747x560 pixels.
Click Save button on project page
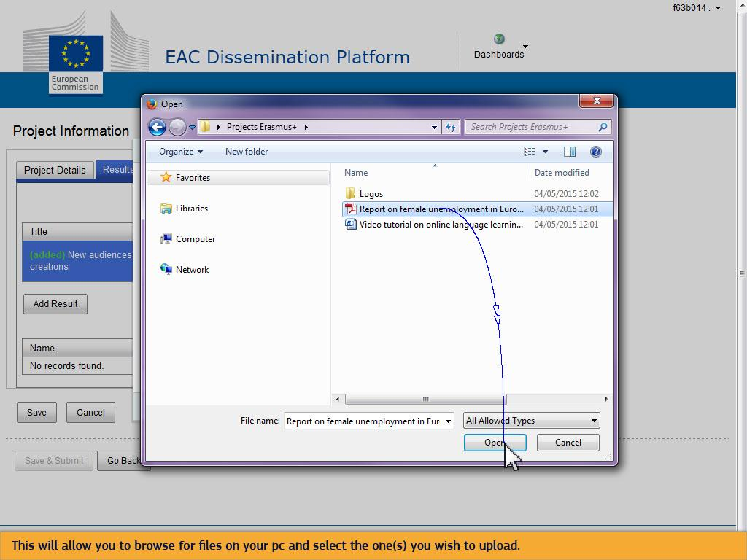(36, 413)
